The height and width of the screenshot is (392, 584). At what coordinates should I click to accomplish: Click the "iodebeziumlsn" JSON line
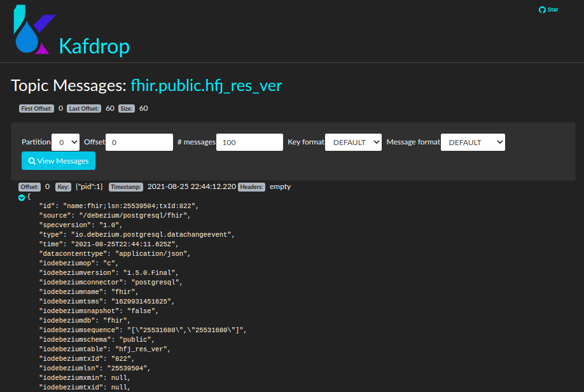95,368
